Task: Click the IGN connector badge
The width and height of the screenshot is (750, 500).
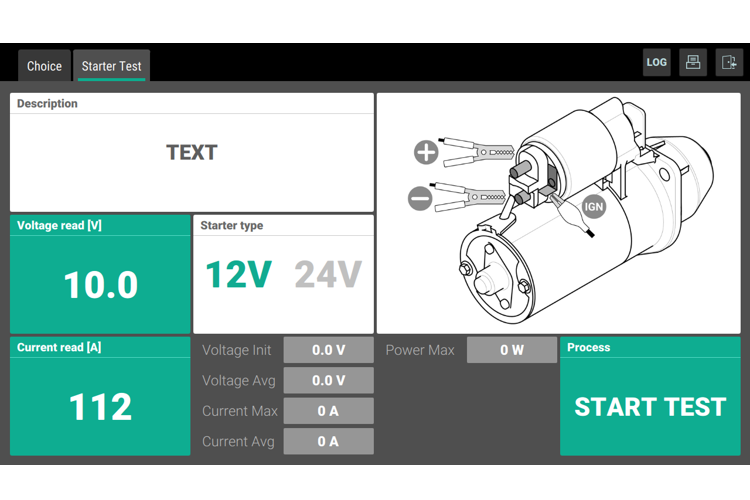Action: [x=594, y=207]
